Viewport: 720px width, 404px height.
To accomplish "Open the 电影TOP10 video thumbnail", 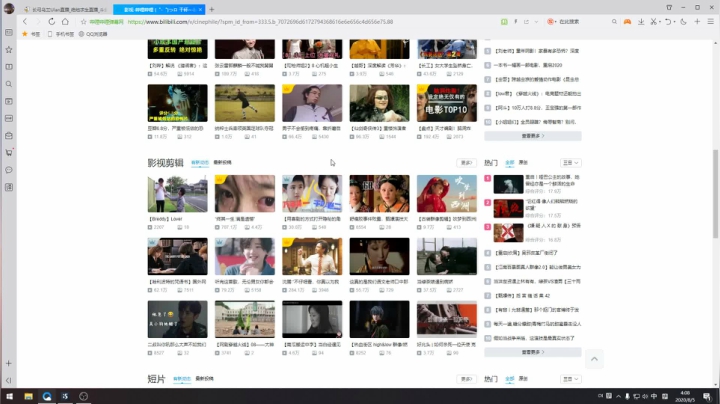I will (447, 103).
